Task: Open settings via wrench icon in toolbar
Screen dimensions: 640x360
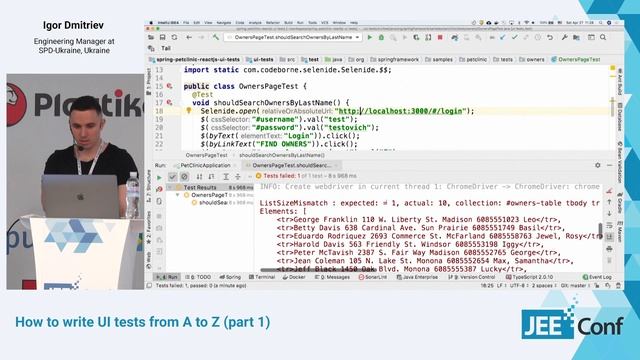Action: (x=564, y=38)
